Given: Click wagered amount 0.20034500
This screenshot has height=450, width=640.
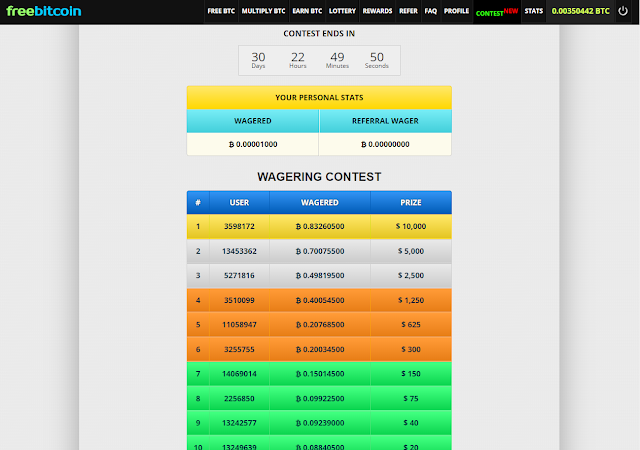Looking at the screenshot, I should (x=320, y=349).
